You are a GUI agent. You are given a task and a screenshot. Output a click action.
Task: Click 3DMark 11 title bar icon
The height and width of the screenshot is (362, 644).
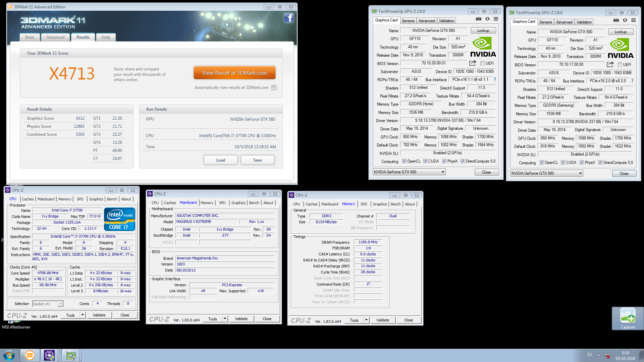pyautogui.click(x=10, y=7)
